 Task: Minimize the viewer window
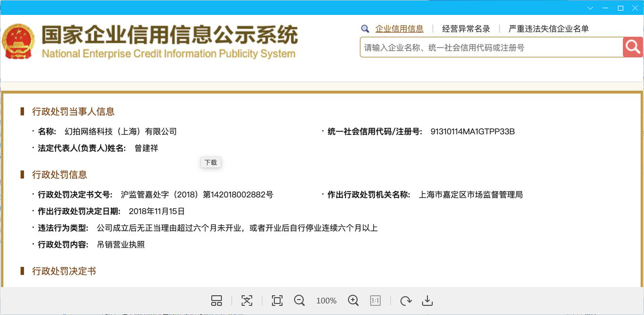point(605,8)
